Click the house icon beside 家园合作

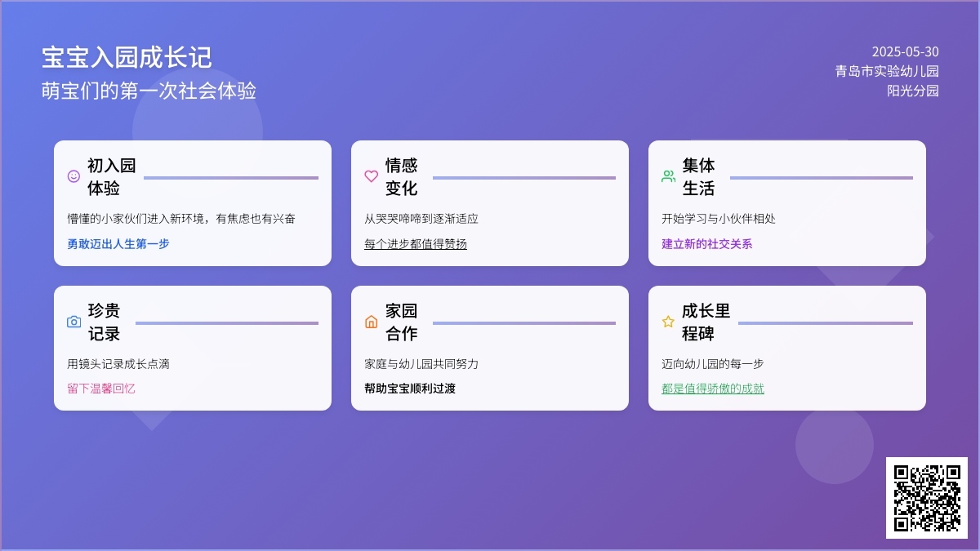point(371,322)
